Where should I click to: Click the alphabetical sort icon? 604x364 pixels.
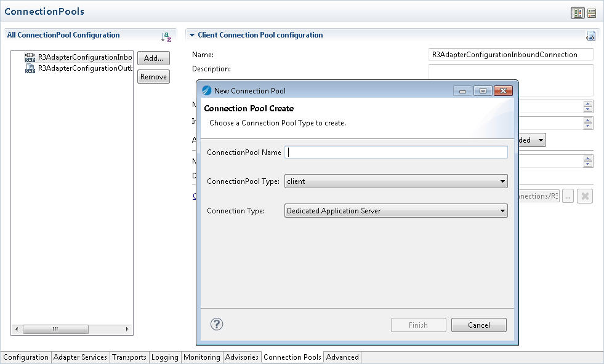[x=166, y=38]
